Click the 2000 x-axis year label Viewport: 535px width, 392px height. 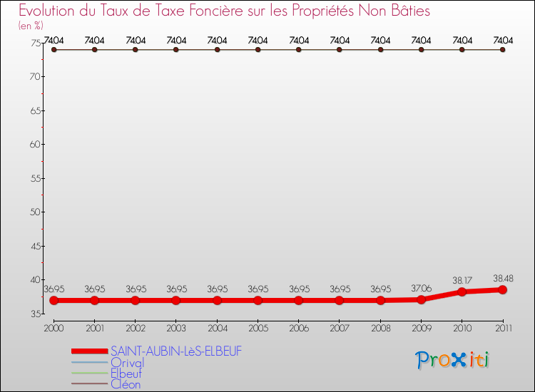coord(54,329)
